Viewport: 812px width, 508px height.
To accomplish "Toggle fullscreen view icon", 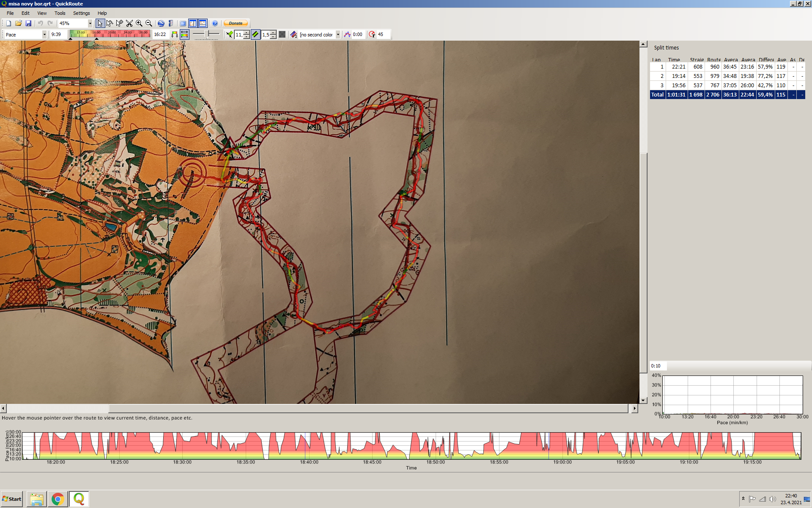I will click(x=183, y=23).
